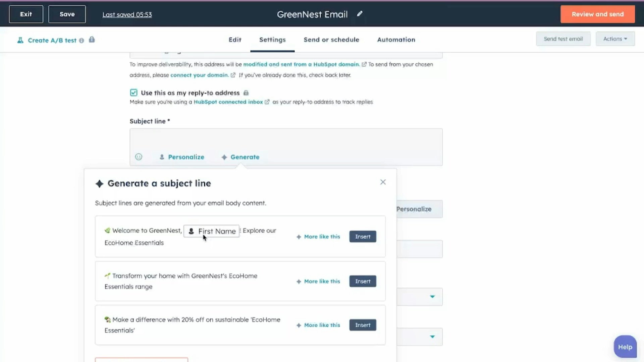Open the Actions dropdown
Image resolution: width=644 pixels, height=362 pixels.
click(615, 39)
